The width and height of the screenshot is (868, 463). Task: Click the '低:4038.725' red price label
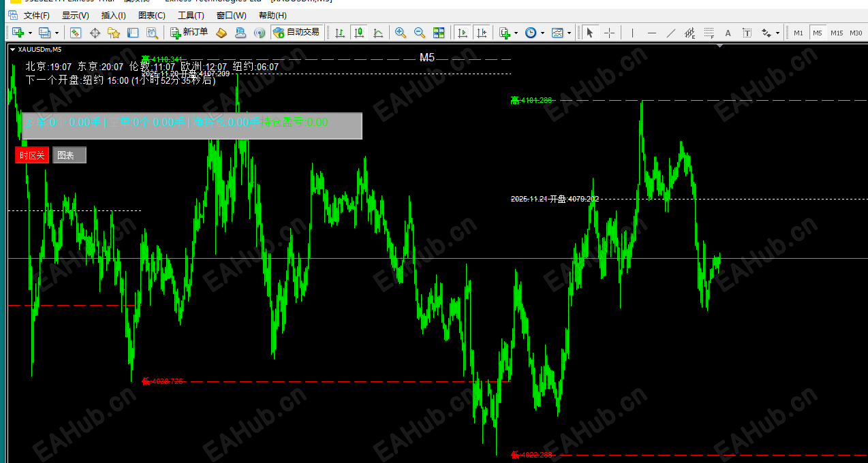click(x=162, y=381)
